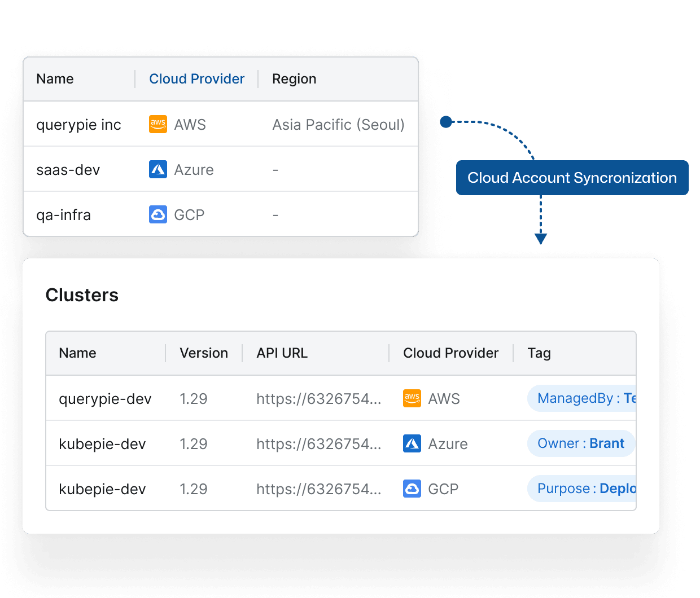
Task: Select the Owner : Brant tag
Action: (580, 443)
